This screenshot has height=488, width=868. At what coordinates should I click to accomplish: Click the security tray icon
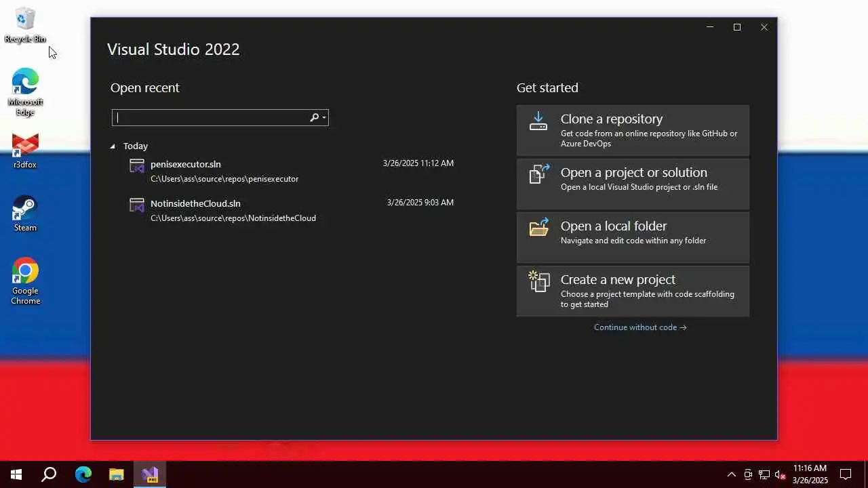pyautogui.click(x=748, y=474)
